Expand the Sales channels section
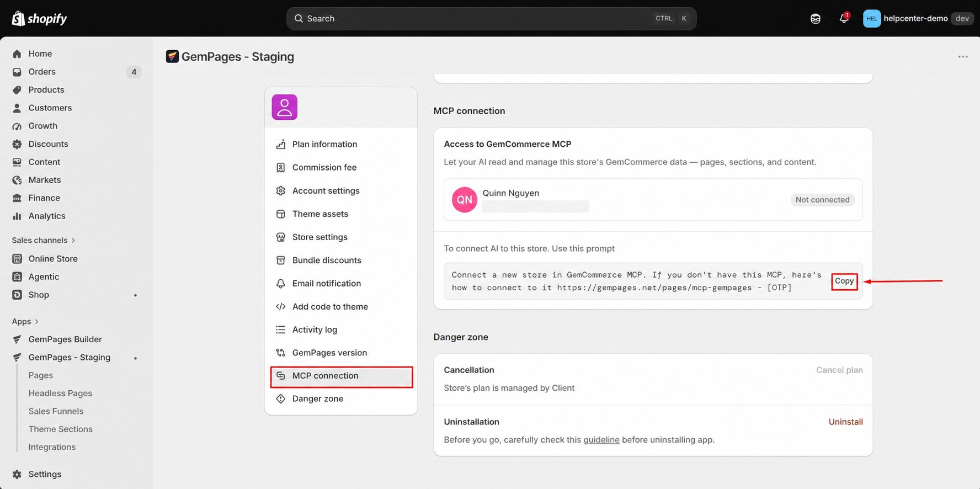Image resolution: width=980 pixels, height=489 pixels. tap(44, 240)
